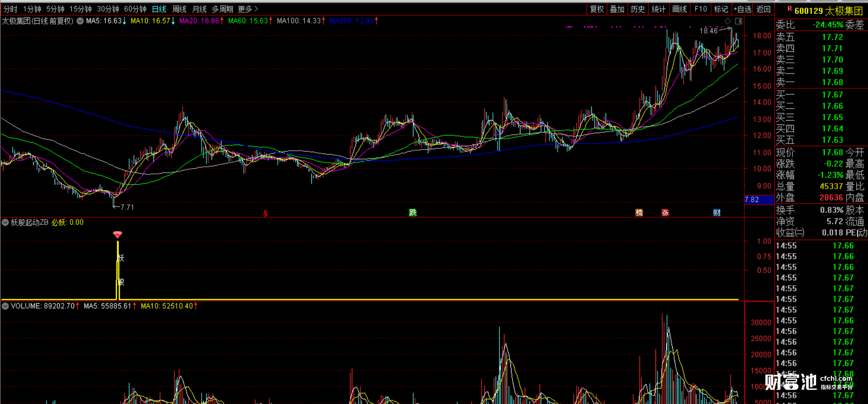Open the 多周期 multi-period view
This screenshot has width=868, height=404.
click(x=222, y=9)
